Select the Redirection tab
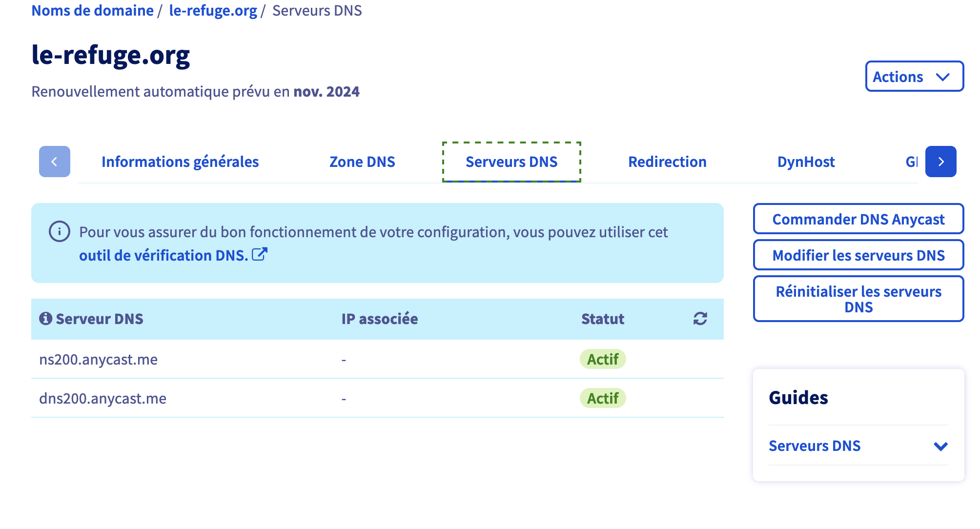This screenshot has width=980, height=529. point(667,162)
